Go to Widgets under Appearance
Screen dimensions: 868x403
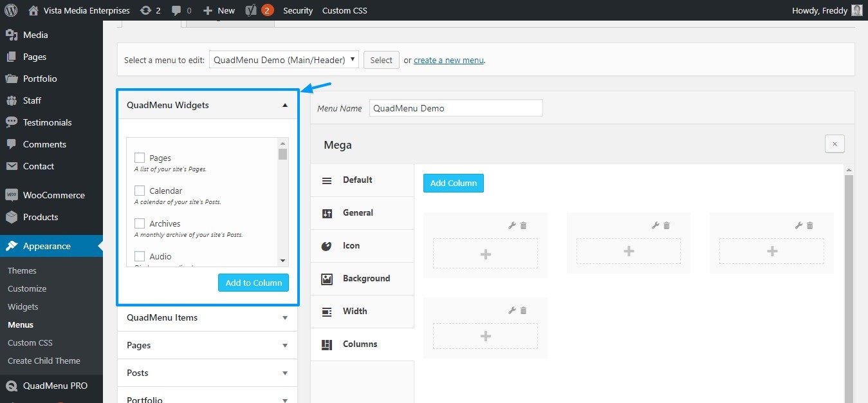23,306
